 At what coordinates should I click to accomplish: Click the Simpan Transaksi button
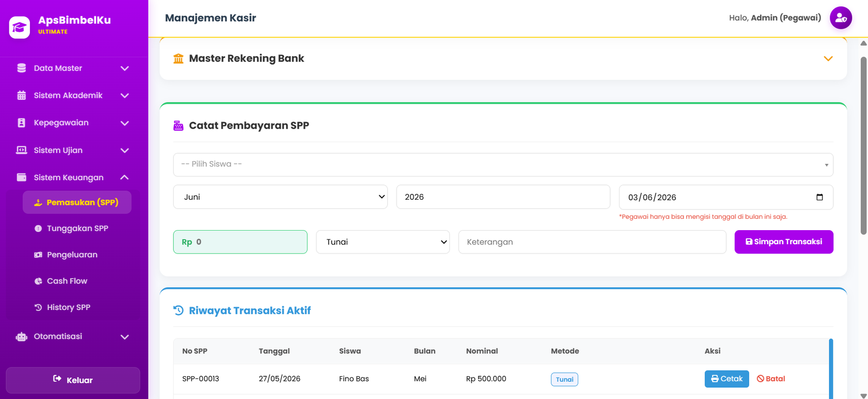784,242
